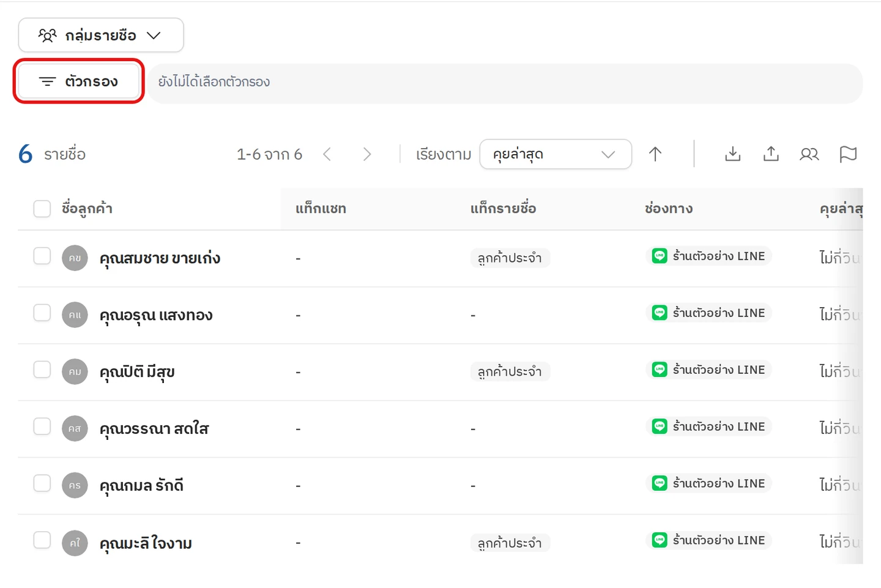
Task: Open contact คุณมะลิ ใจงาม
Action: (146, 543)
